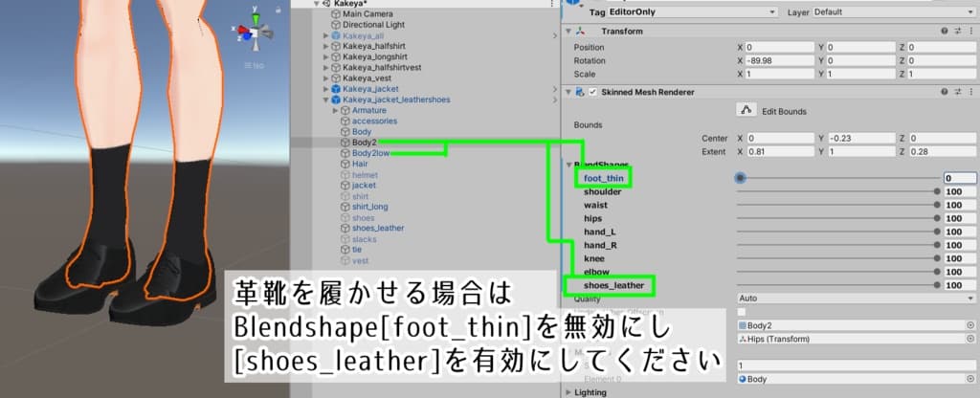Viewport: 980px width, 398px height.
Task: Open the Layer dropdown showing Default
Action: [894, 11]
